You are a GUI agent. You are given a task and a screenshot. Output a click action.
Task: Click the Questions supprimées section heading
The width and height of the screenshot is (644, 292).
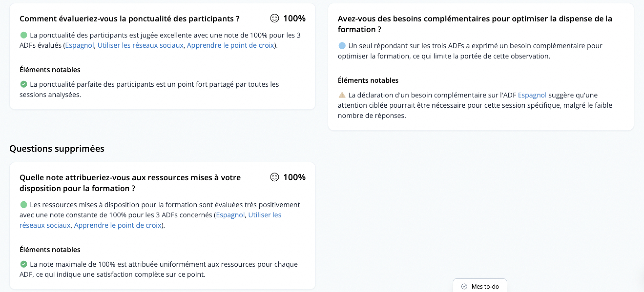point(57,148)
